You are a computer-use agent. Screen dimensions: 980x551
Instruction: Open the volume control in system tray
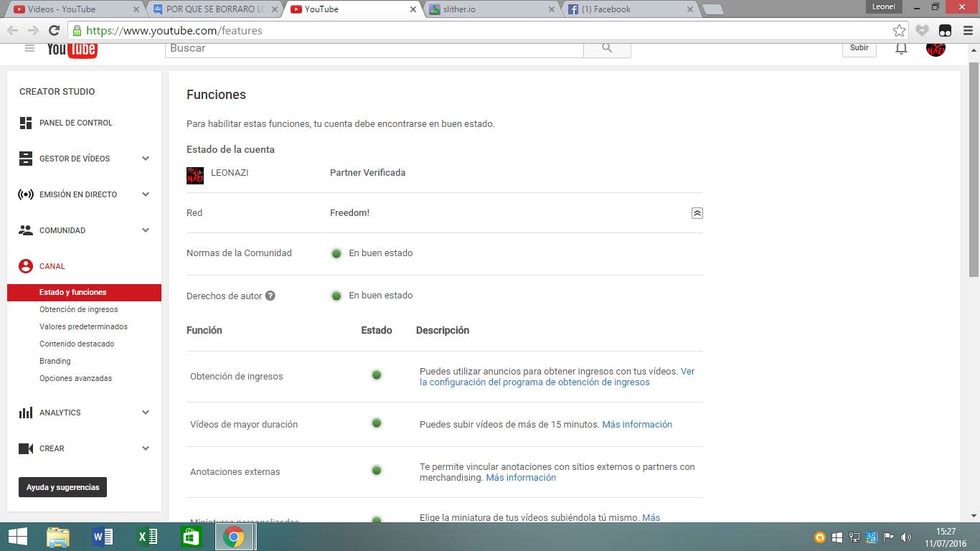[906, 537]
